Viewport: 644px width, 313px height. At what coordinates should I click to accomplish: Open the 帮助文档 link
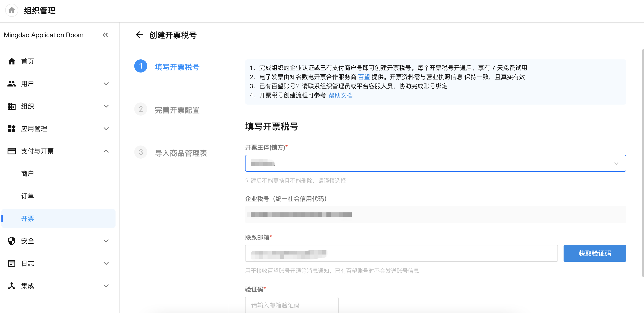point(340,95)
